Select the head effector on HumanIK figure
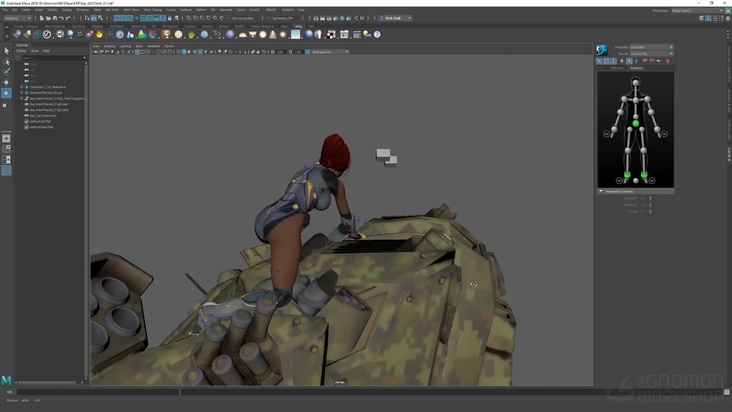 click(x=635, y=83)
